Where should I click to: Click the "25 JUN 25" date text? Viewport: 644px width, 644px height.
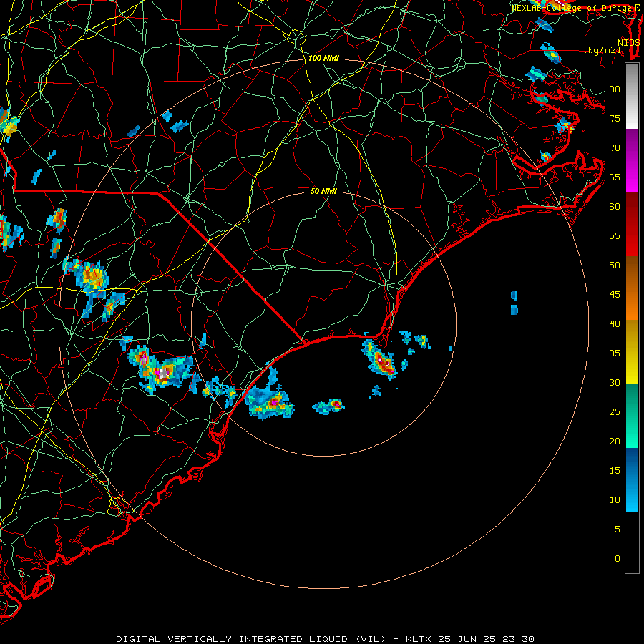pyautogui.click(x=467, y=639)
